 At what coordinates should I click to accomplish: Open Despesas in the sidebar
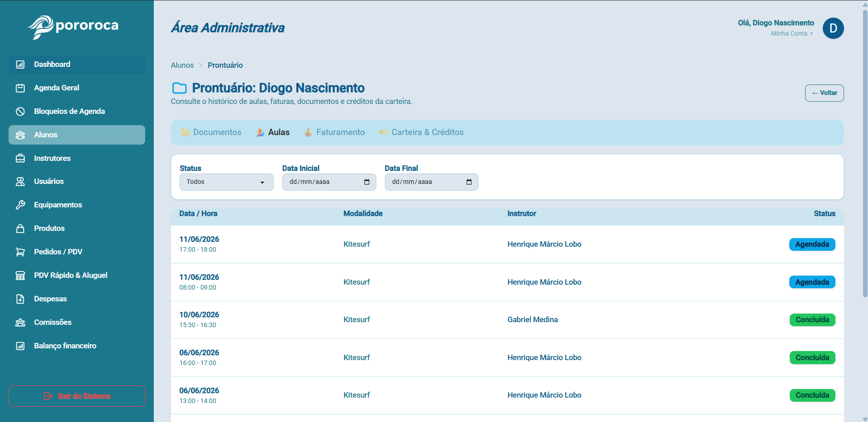77,299
